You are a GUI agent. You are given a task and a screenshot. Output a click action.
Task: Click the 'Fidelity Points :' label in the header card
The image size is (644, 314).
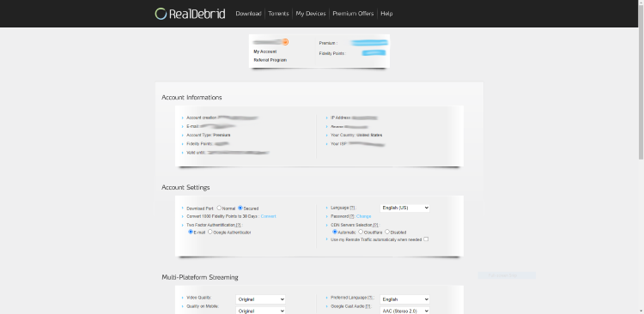(x=332, y=53)
